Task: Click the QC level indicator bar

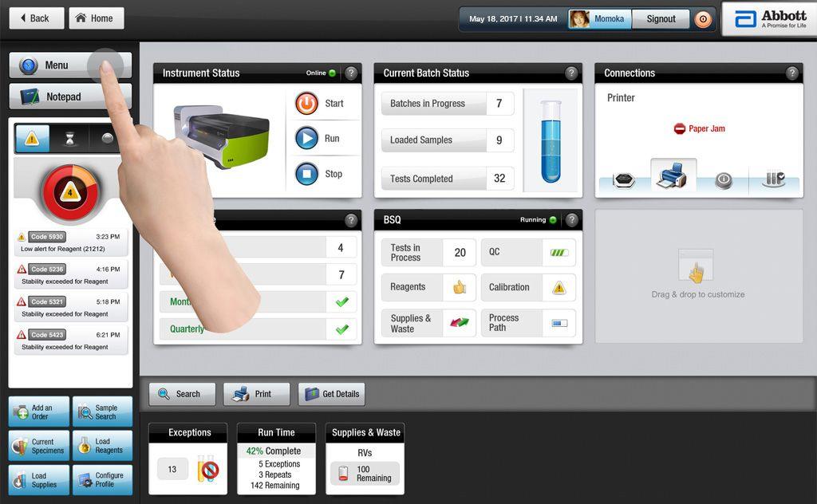Action: click(x=558, y=253)
